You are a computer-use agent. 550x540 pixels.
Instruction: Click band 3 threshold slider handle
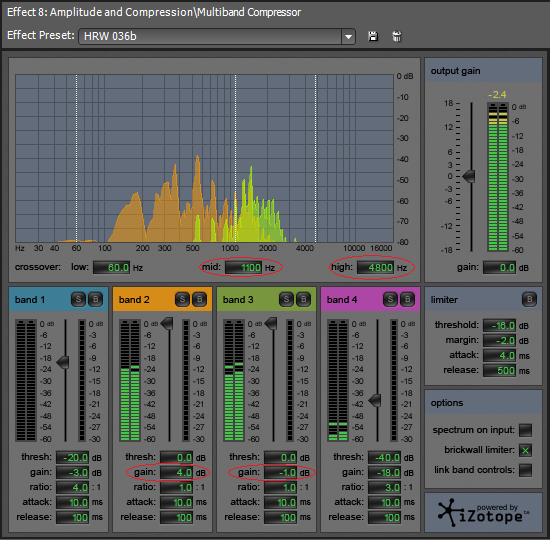pos(271,324)
